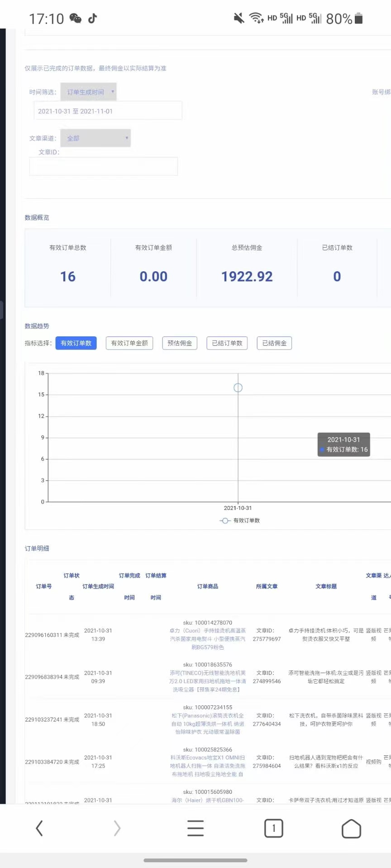This screenshot has width=391, height=868.
Task: Switch chart to 已结订单数
Action: tap(227, 343)
